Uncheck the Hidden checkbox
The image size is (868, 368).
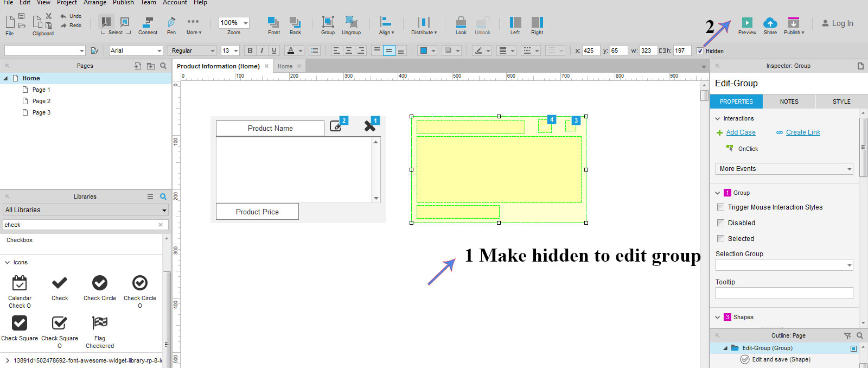700,50
